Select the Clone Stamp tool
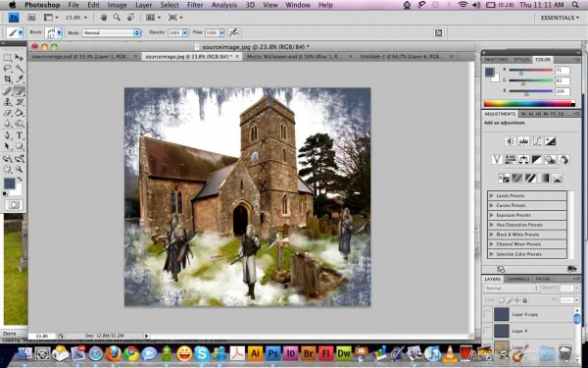Image resolution: width=588 pixels, height=368 pixels. (x=7, y=102)
